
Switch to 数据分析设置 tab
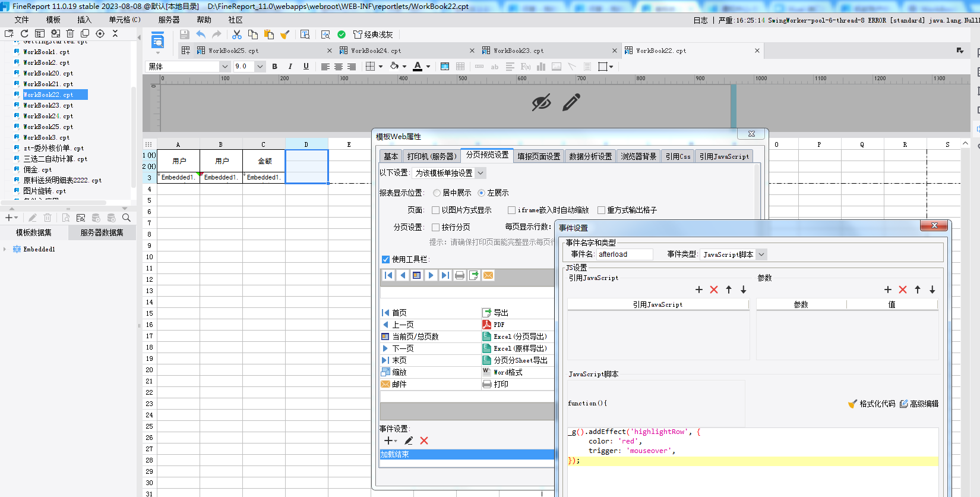click(590, 156)
